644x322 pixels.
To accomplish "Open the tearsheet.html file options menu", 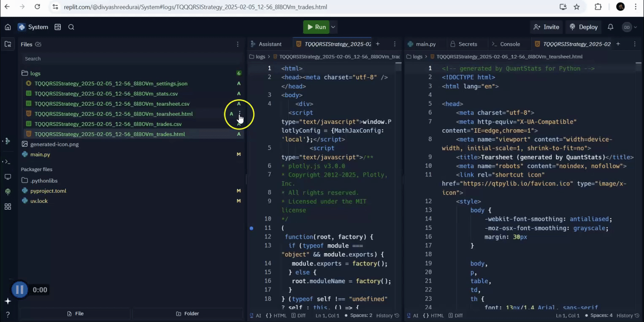I will coord(240,114).
